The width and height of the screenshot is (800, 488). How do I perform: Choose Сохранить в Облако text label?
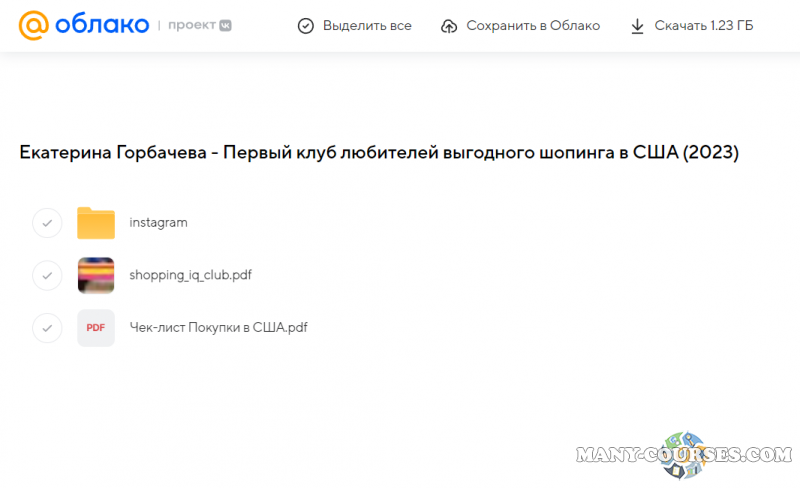(533, 26)
